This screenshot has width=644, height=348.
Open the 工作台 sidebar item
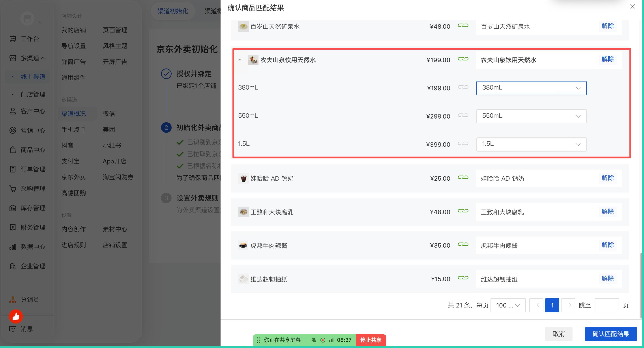[24, 39]
